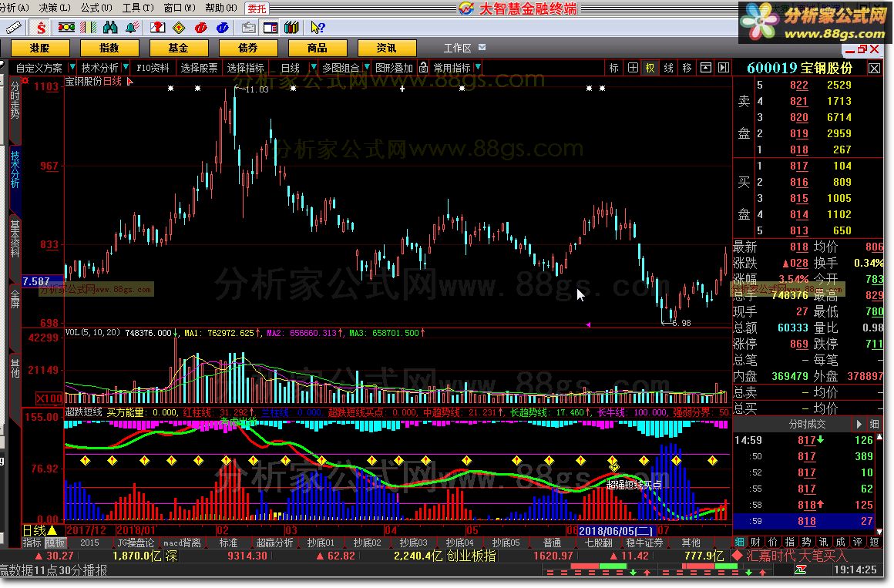Click the lock icon beside 图形叠加
Image resolution: width=894 pixels, height=588 pixels.
[x=424, y=67]
